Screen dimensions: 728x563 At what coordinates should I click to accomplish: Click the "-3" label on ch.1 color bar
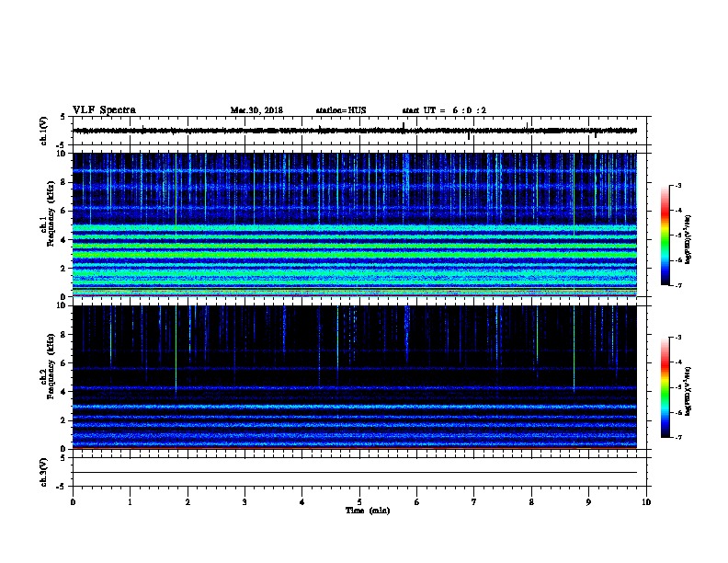pyautogui.click(x=677, y=185)
